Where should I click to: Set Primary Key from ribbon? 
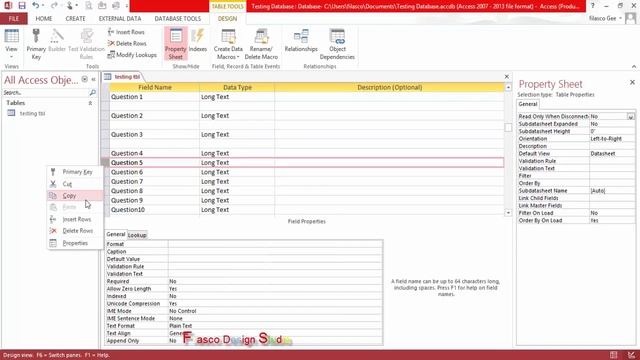tap(36, 44)
